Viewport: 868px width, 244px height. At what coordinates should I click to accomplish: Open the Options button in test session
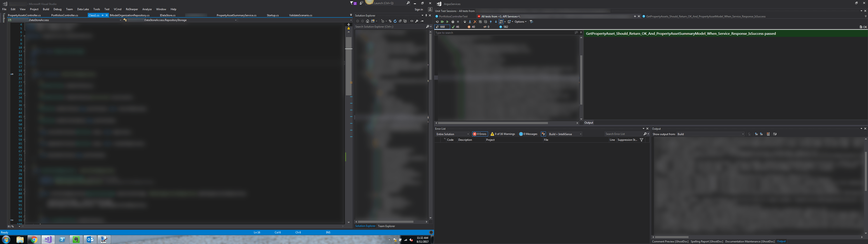[520, 22]
